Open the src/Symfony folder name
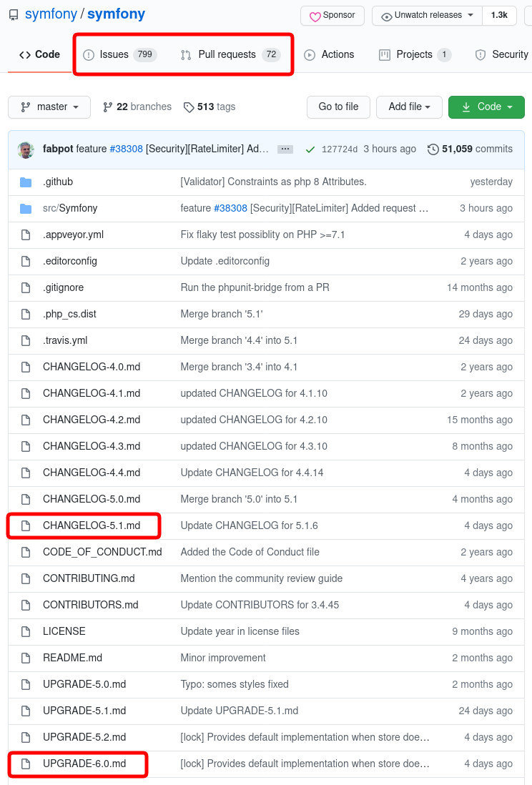This screenshot has width=532, height=785. pyautogui.click(x=70, y=208)
